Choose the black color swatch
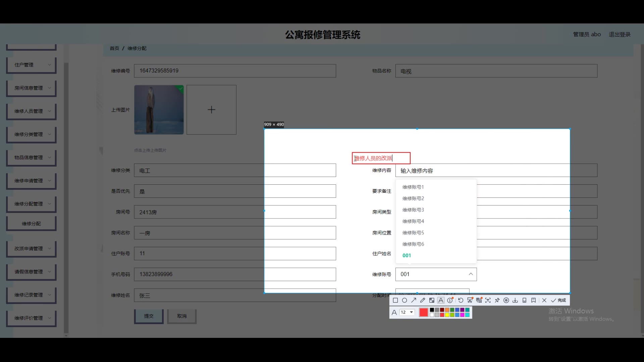 coord(432,310)
